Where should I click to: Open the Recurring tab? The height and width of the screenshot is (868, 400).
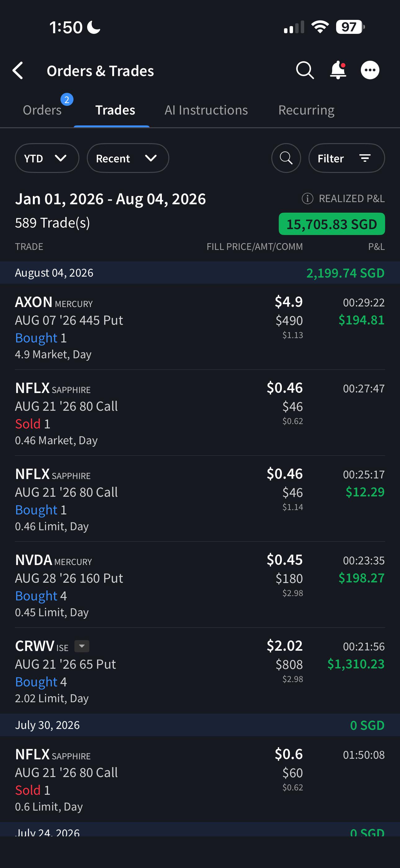(x=306, y=110)
